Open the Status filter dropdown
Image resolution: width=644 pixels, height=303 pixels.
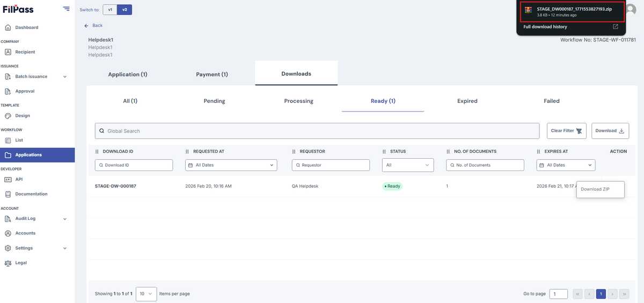pos(408,165)
